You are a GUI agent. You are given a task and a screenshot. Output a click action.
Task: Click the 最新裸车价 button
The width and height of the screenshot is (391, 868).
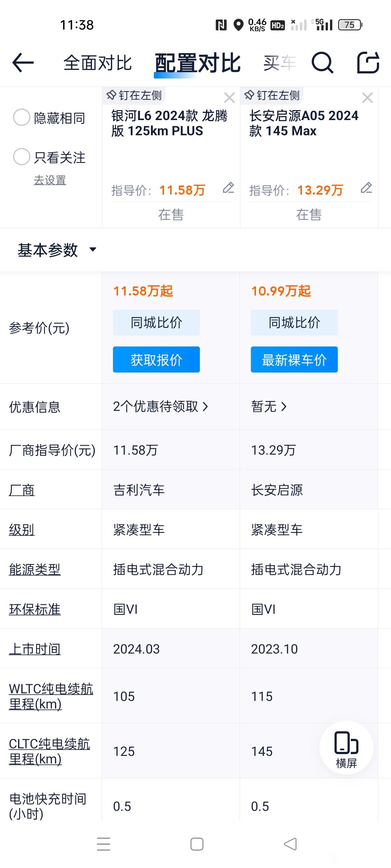pos(294,359)
